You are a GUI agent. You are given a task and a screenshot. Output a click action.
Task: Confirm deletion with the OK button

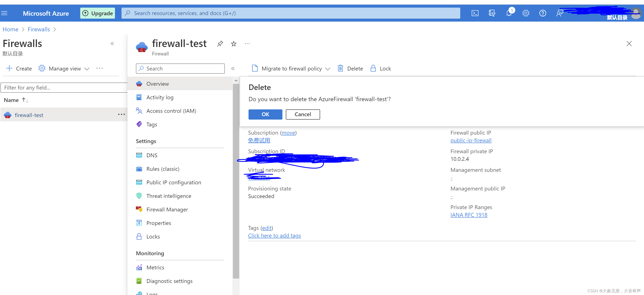[265, 114]
